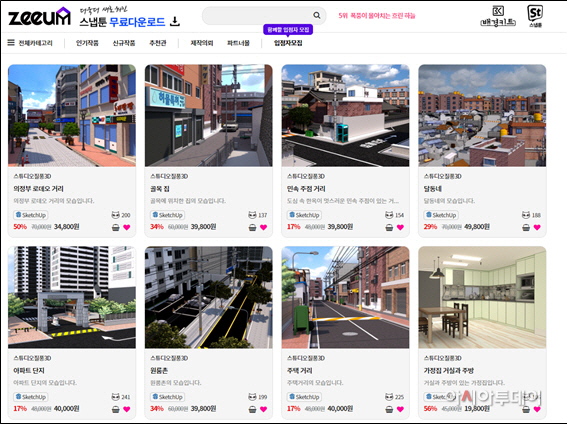Image resolution: width=567 pixels, height=427 pixels.
Task: Open the 입점자모집 menu
Action: [x=288, y=43]
